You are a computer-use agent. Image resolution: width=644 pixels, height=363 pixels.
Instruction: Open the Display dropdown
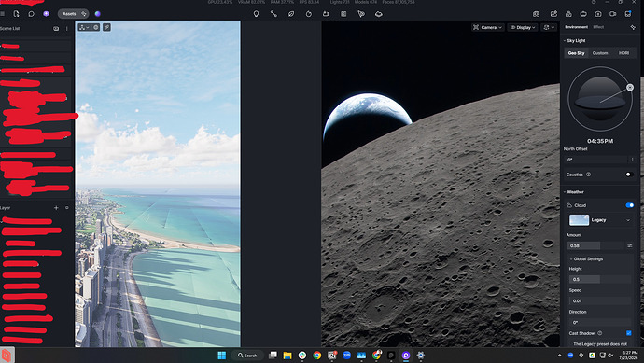point(523,27)
